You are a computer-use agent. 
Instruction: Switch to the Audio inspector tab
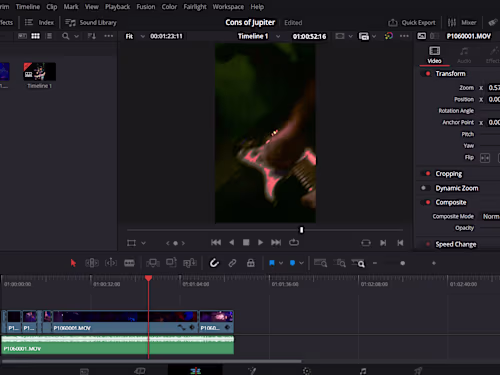pyautogui.click(x=464, y=55)
